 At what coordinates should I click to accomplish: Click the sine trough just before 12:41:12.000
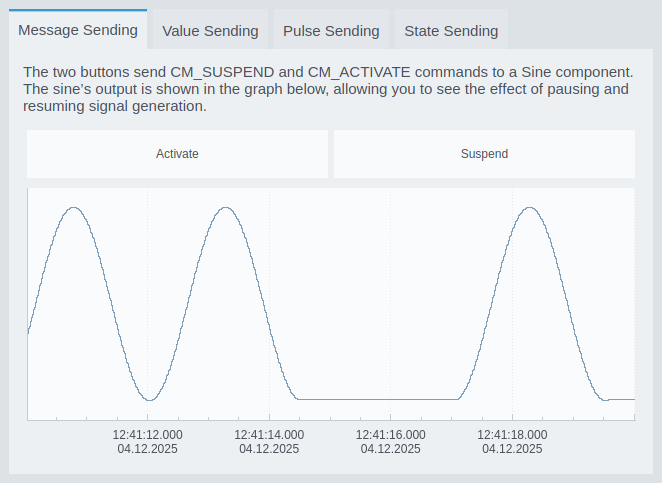(x=149, y=400)
